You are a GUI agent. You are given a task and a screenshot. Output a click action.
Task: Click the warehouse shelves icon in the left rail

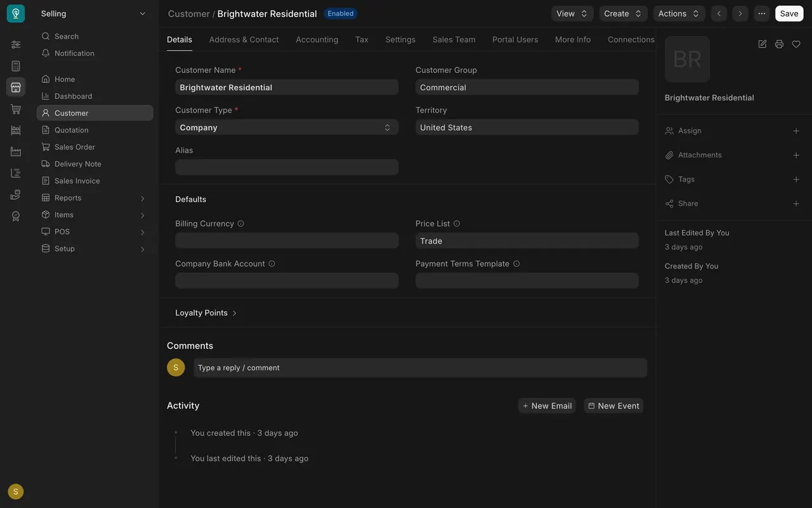[16, 130]
